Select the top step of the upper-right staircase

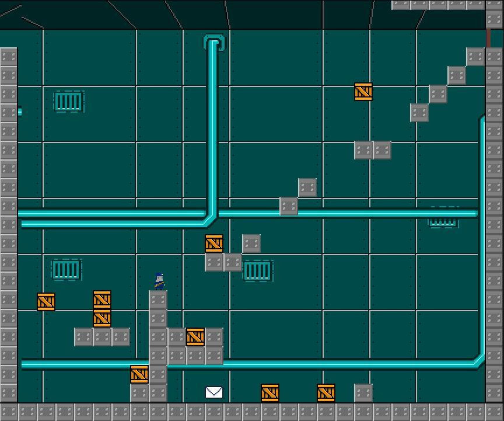[475, 57]
